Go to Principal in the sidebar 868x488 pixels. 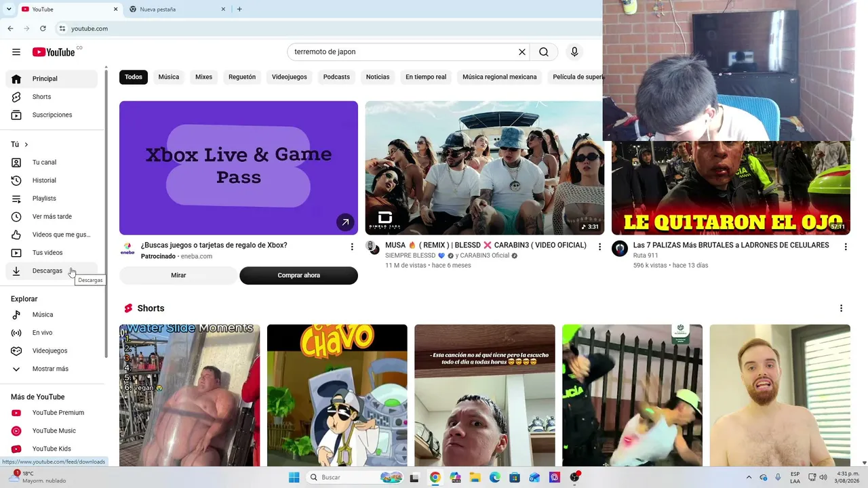pos(52,79)
